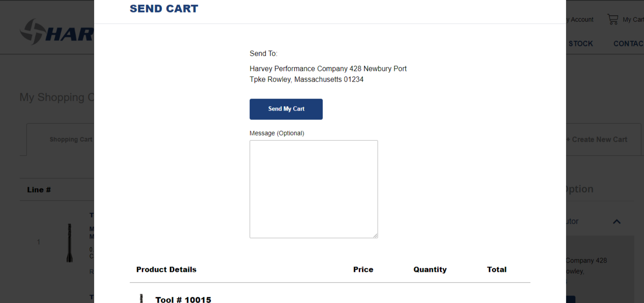Click the Product Details column header
This screenshot has height=303, width=644.
point(166,269)
